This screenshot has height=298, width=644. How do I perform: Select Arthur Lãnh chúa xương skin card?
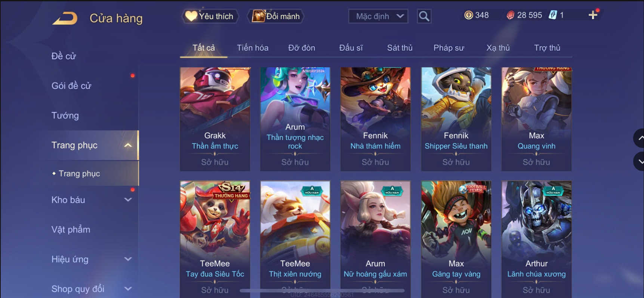pyautogui.click(x=536, y=239)
